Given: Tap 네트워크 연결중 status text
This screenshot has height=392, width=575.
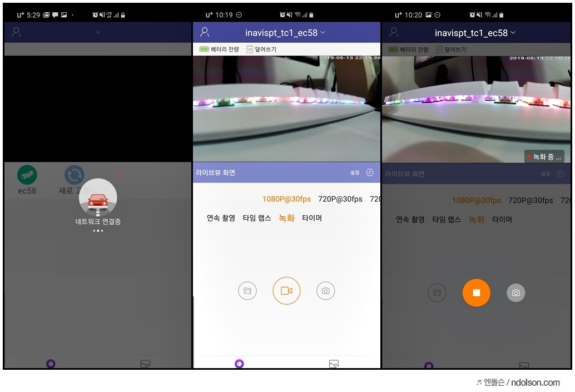Looking at the screenshot, I should 98,221.
